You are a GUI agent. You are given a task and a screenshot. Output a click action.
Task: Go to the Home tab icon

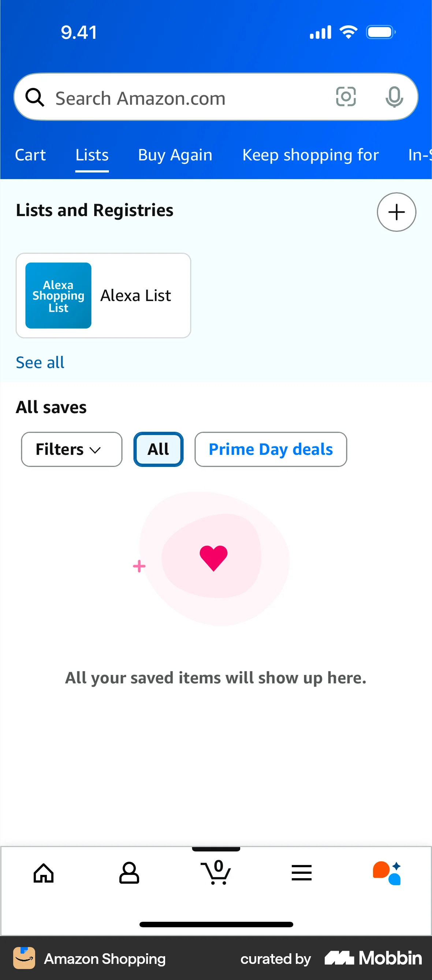click(x=43, y=873)
